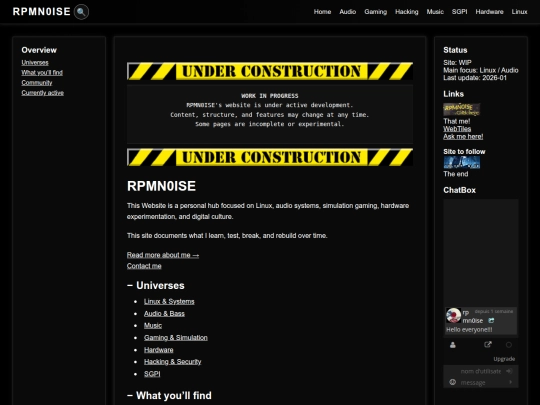Send the message with the arrow icon
Image resolution: width=540 pixels, height=405 pixels.
coord(510,382)
